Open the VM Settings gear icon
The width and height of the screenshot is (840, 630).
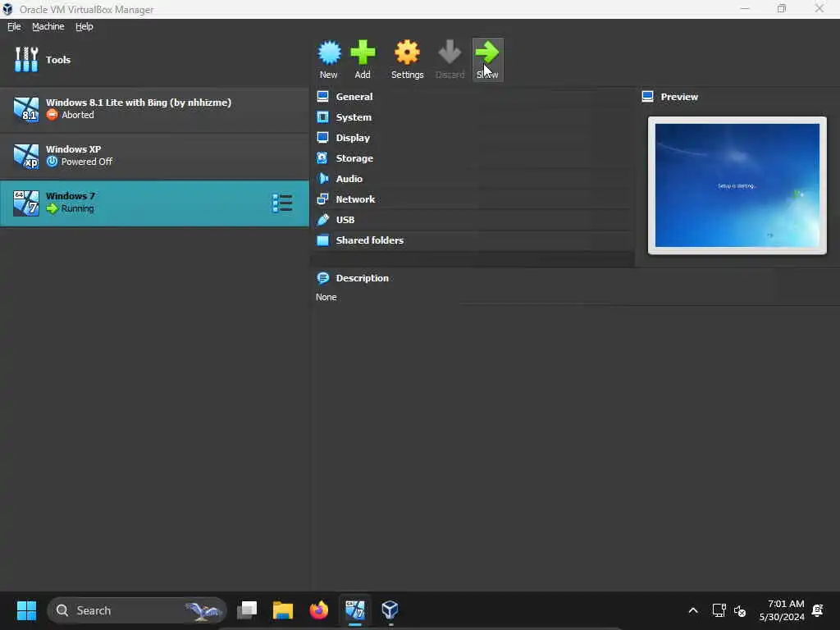click(x=407, y=52)
